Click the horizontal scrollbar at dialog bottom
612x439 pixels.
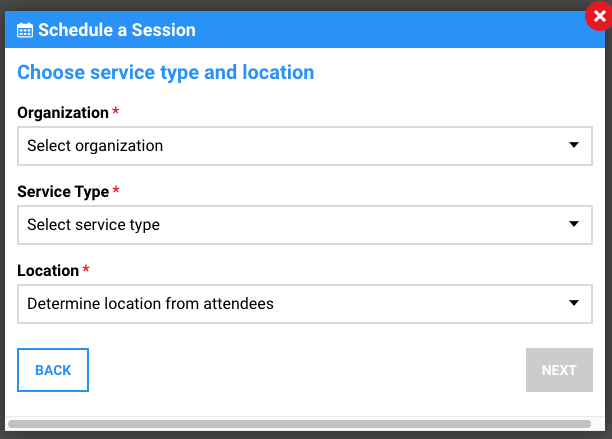299,424
